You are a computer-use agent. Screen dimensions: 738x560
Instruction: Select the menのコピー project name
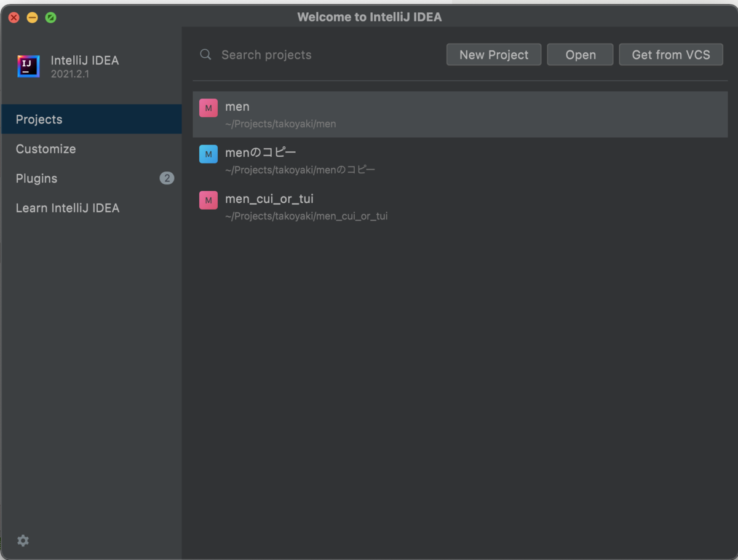click(x=261, y=152)
